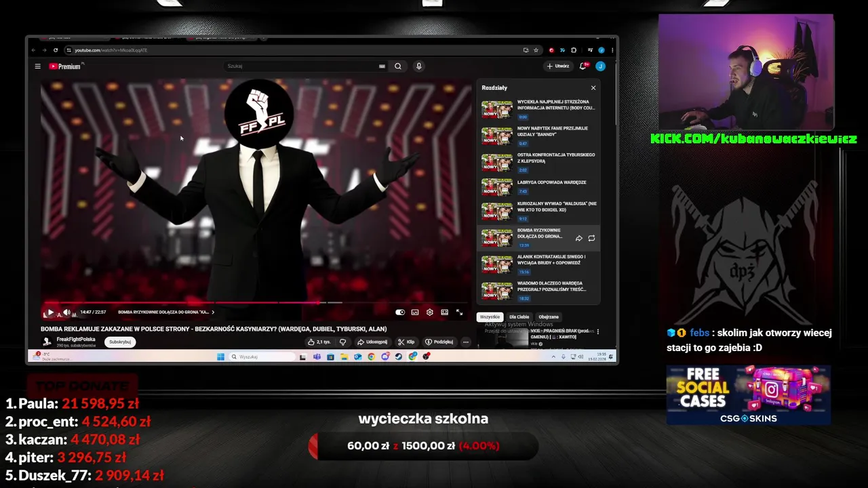Toggle autoplay switch in the player

[x=400, y=312]
